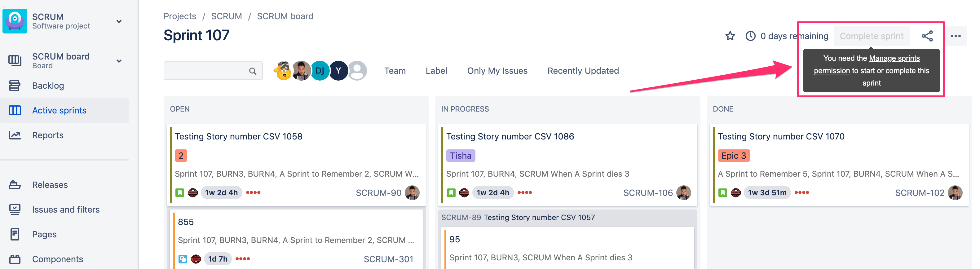
Task: Open the struck-through SCRUM-102 issue key
Action: tap(920, 193)
